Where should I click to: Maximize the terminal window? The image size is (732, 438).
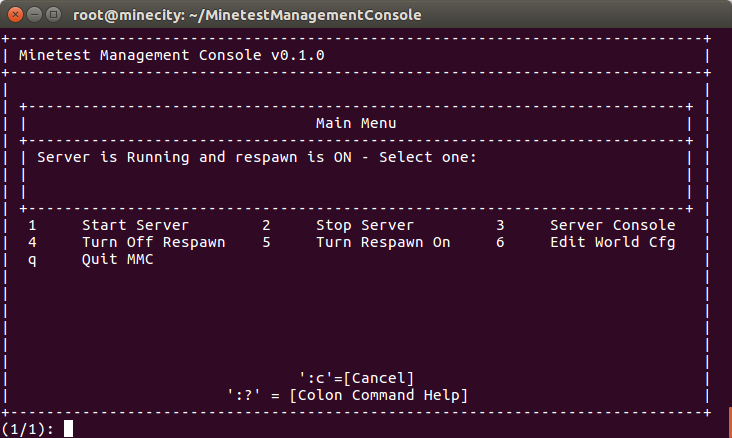54,15
